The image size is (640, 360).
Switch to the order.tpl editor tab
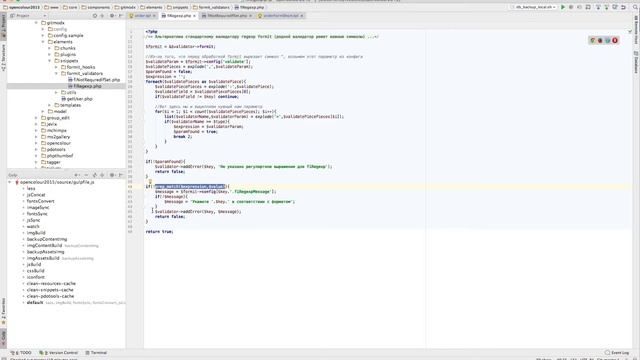tap(141, 16)
